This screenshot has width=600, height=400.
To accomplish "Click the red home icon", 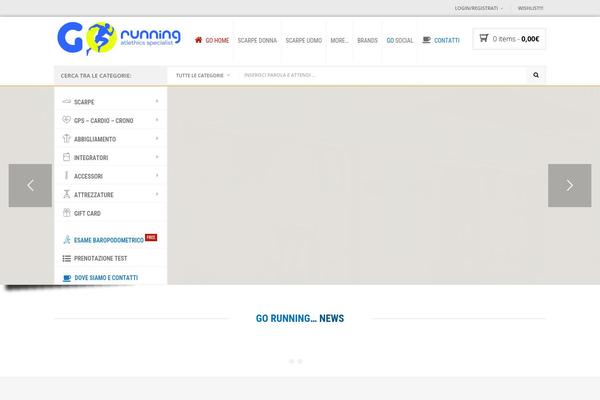I will point(198,40).
